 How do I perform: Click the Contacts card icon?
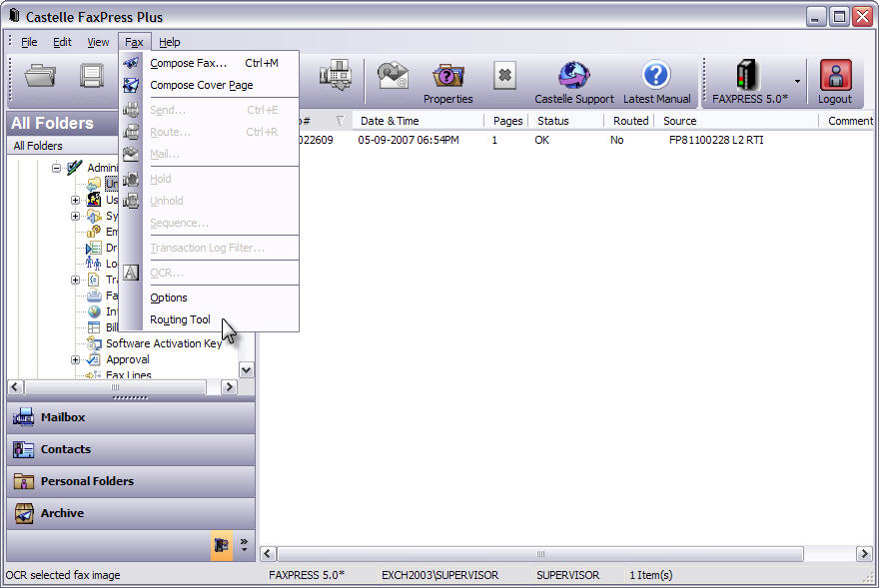pyautogui.click(x=24, y=449)
